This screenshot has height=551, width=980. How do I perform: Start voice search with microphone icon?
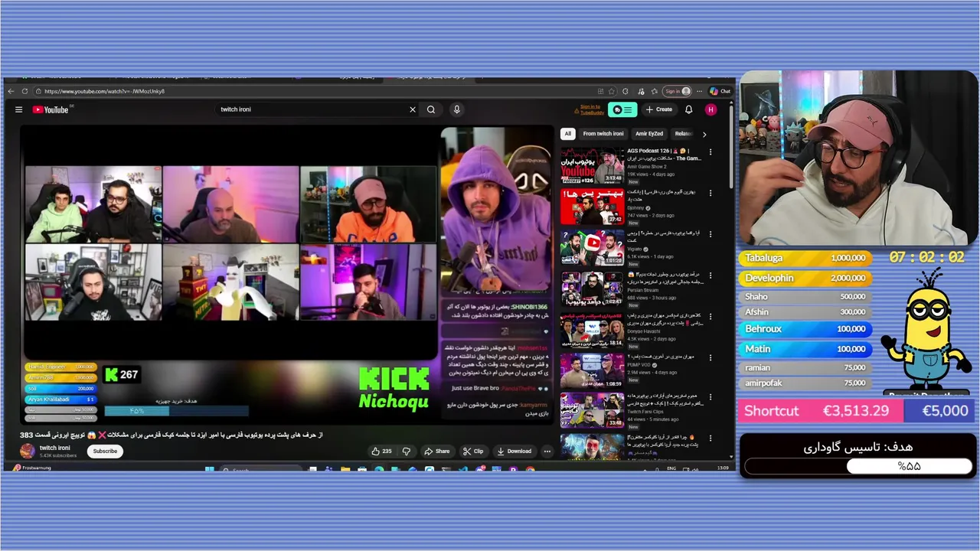pos(456,109)
